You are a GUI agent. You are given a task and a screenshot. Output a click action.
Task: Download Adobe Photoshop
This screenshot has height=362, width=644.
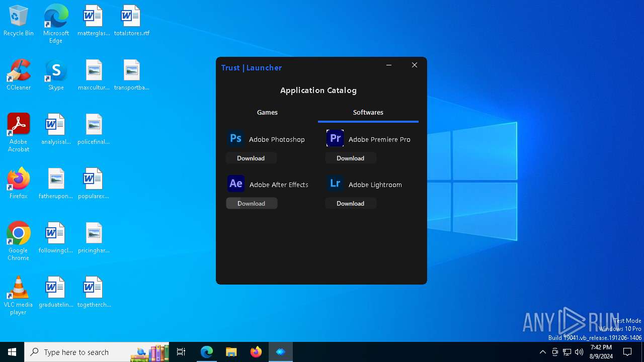[251, 158]
